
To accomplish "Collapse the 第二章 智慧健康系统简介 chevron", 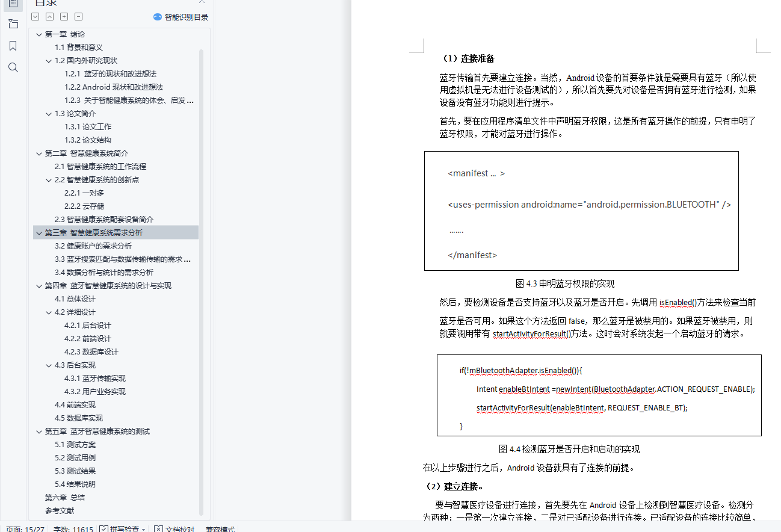I will point(39,153).
